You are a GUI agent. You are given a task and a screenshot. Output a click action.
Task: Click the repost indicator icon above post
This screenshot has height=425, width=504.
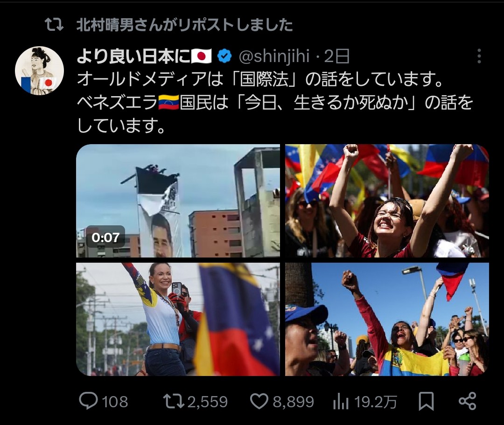click(54, 25)
